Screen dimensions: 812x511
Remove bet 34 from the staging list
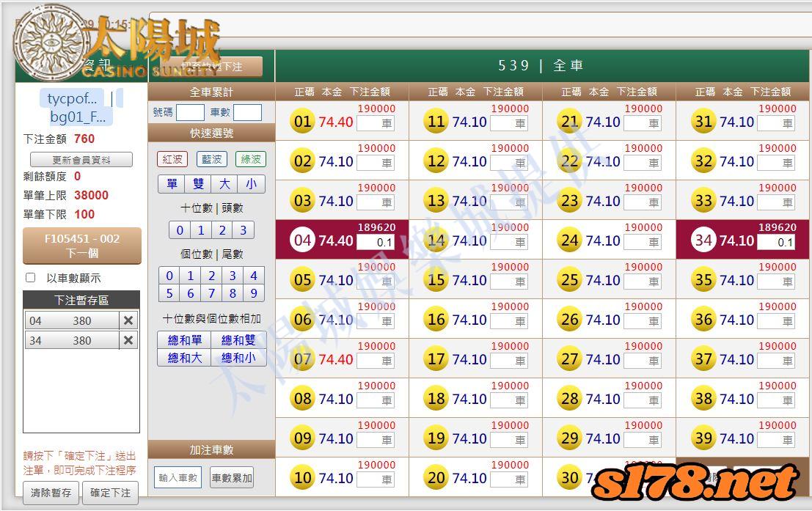pos(128,340)
